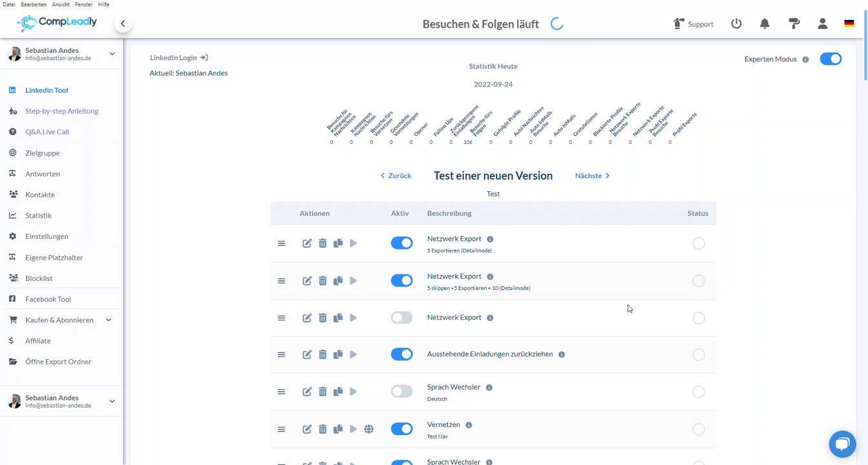Expand the Kaufen & Abonnieren menu
This screenshot has height=465, width=868.
pos(109,320)
